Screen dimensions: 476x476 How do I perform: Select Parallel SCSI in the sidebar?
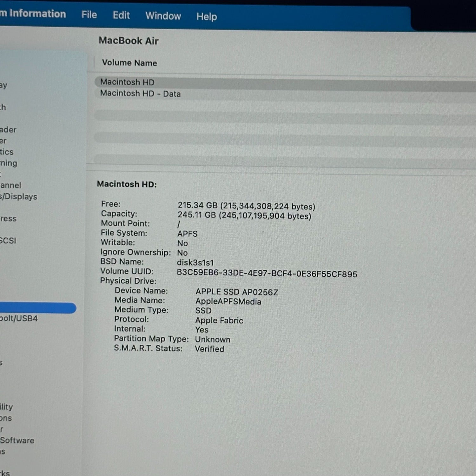click(8, 241)
